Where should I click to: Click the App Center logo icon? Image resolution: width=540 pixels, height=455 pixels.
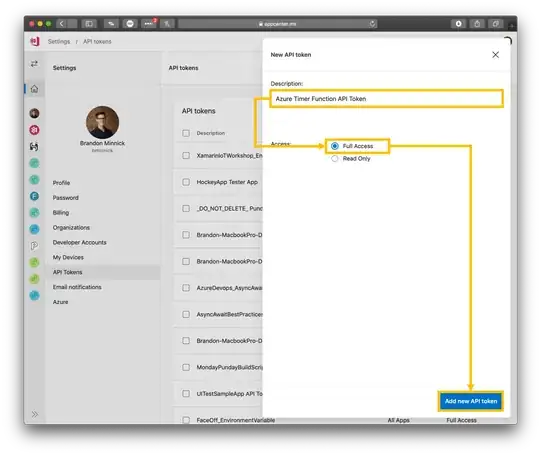pos(35,41)
